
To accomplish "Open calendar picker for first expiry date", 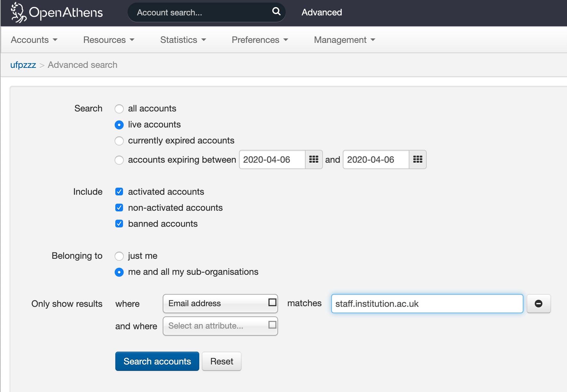I will [x=314, y=159].
